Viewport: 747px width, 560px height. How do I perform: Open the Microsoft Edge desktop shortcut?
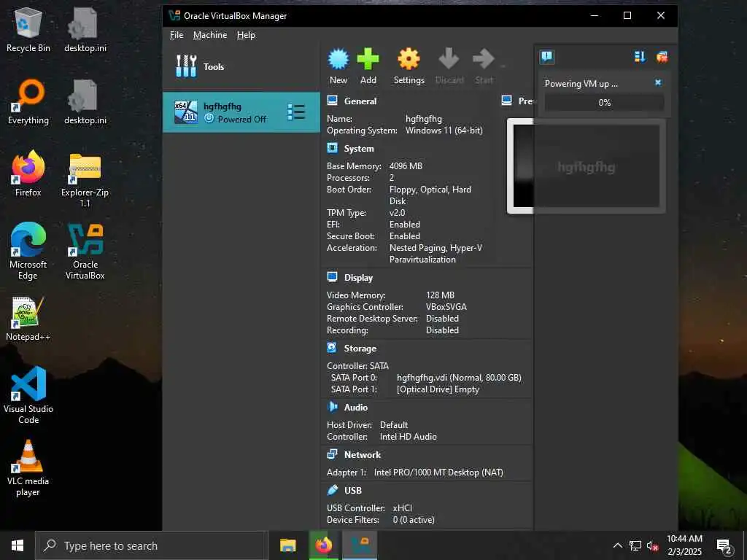point(28,251)
